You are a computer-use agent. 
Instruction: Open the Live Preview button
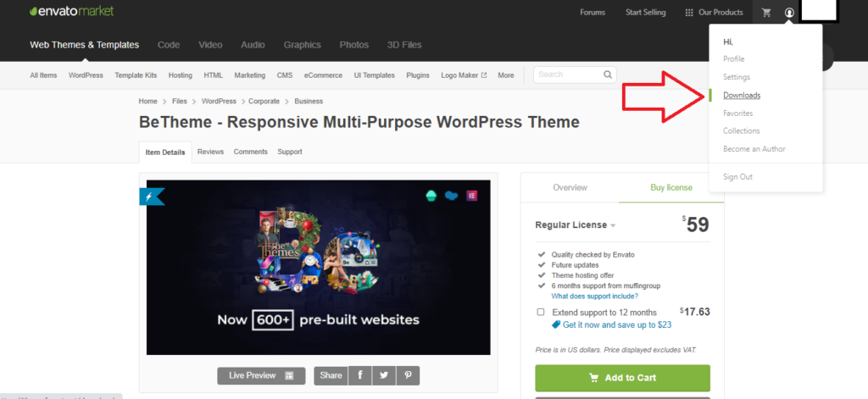pos(261,375)
